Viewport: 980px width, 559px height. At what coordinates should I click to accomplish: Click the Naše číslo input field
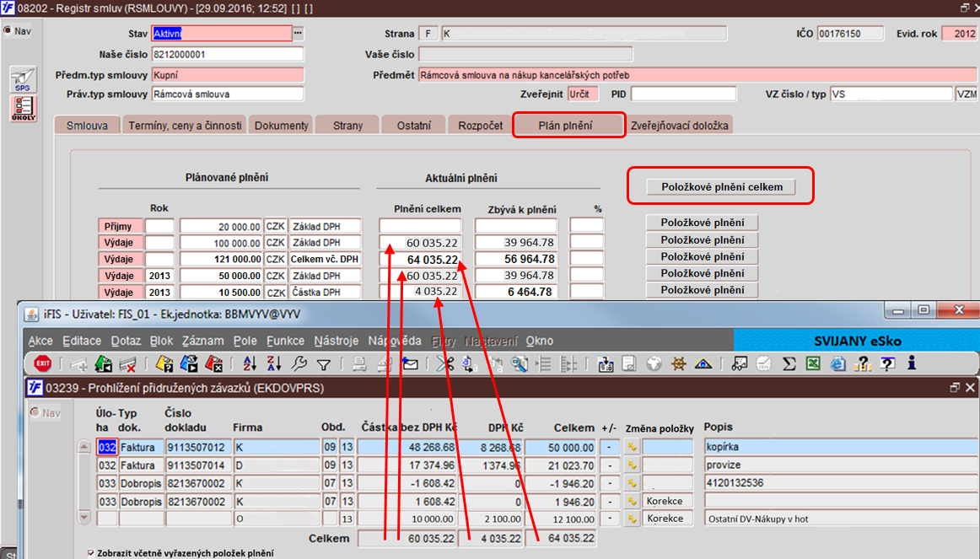pos(228,54)
